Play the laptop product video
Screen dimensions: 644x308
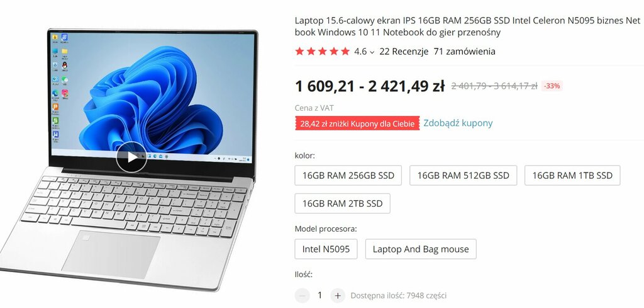131,157
